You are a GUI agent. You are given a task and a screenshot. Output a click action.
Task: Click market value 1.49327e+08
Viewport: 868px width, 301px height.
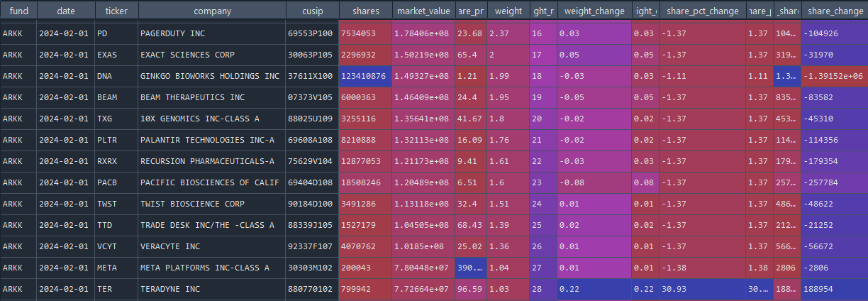423,76
